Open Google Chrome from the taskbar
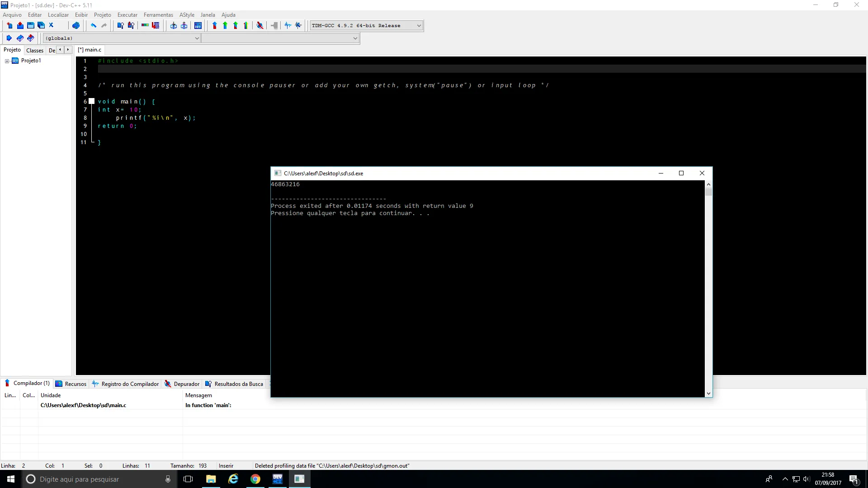868x488 pixels. pyautogui.click(x=255, y=479)
